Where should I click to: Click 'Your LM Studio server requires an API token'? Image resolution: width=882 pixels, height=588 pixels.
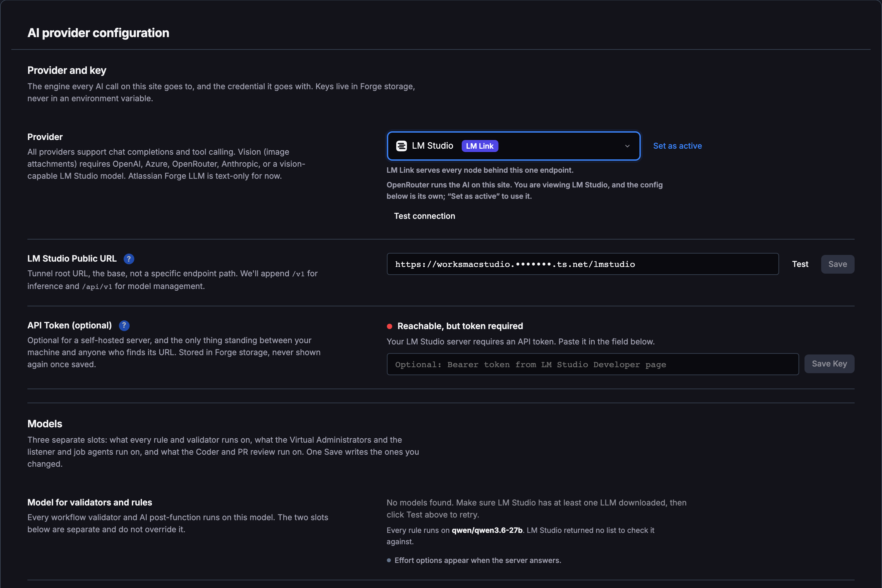pos(521,342)
